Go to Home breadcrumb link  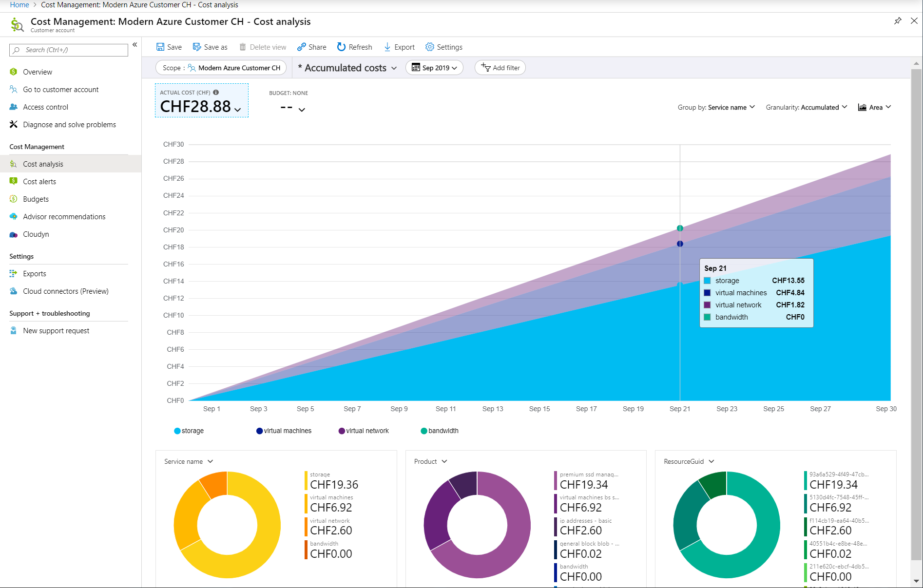19,5
